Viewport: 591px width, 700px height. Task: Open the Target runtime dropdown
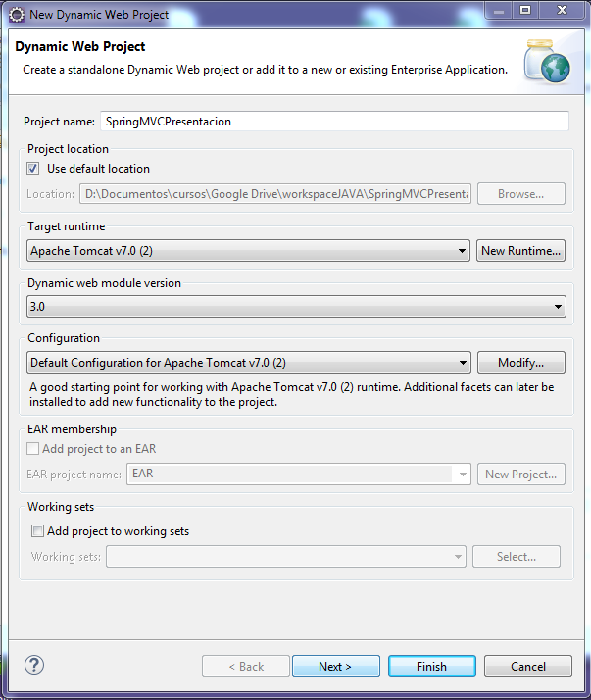(249, 251)
